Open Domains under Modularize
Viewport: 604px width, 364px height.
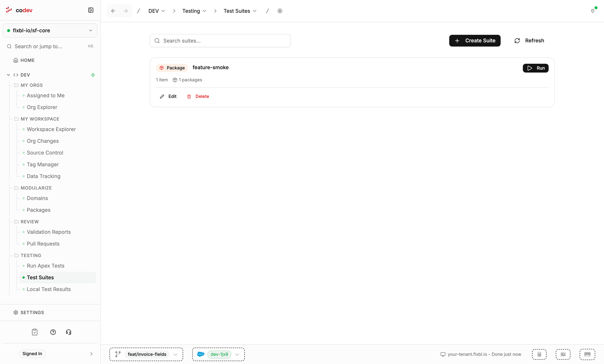37,198
